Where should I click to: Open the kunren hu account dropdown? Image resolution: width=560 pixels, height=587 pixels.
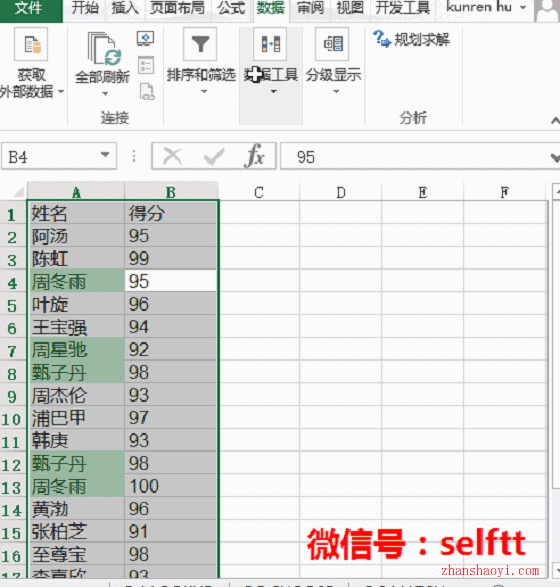point(523,7)
